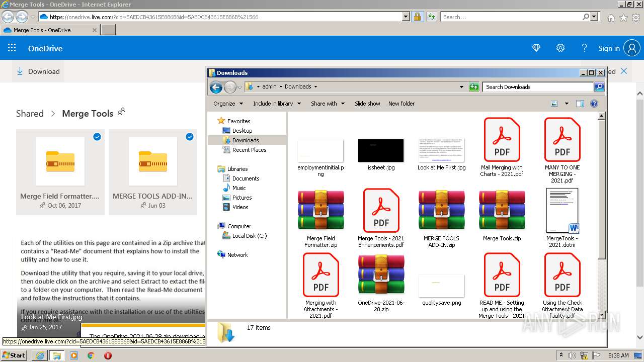Screen dimensions: 644x362
Task: Go back in Downloads explorer window
Action: click(216, 87)
